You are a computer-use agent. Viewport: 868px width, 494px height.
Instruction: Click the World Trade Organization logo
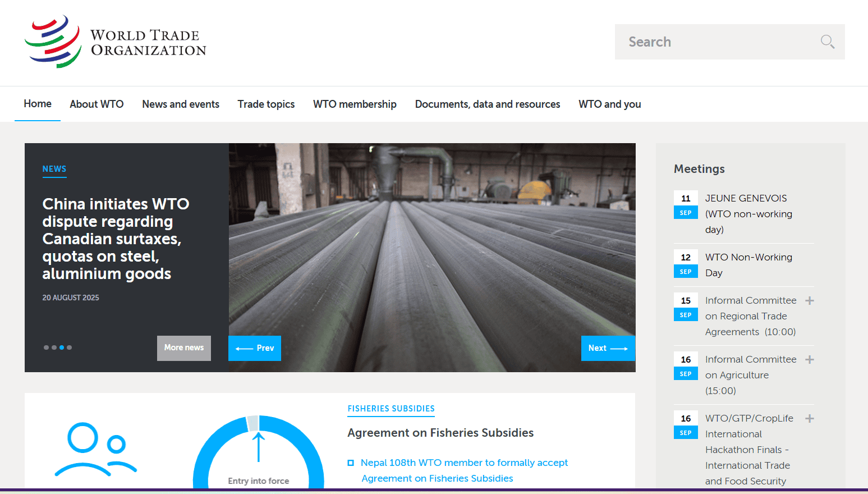pos(115,42)
